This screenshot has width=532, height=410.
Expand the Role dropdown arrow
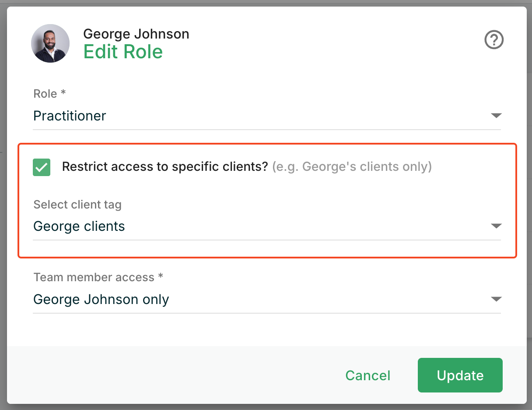click(496, 116)
